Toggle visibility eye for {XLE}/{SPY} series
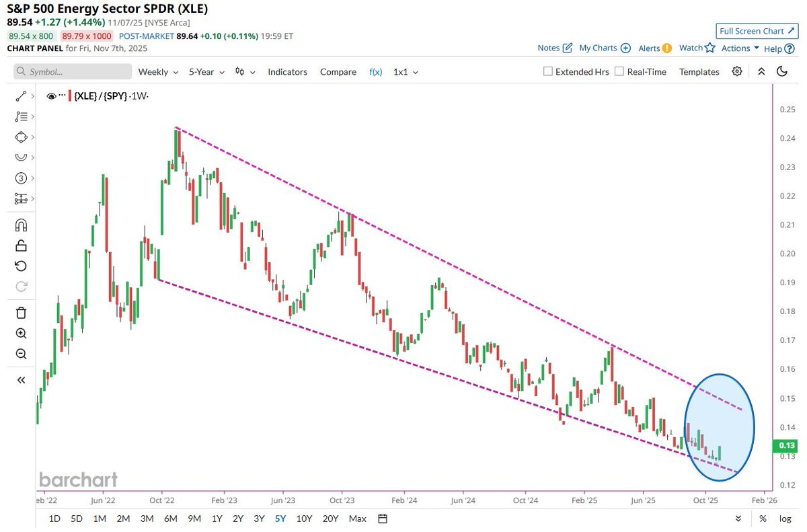 [51, 96]
